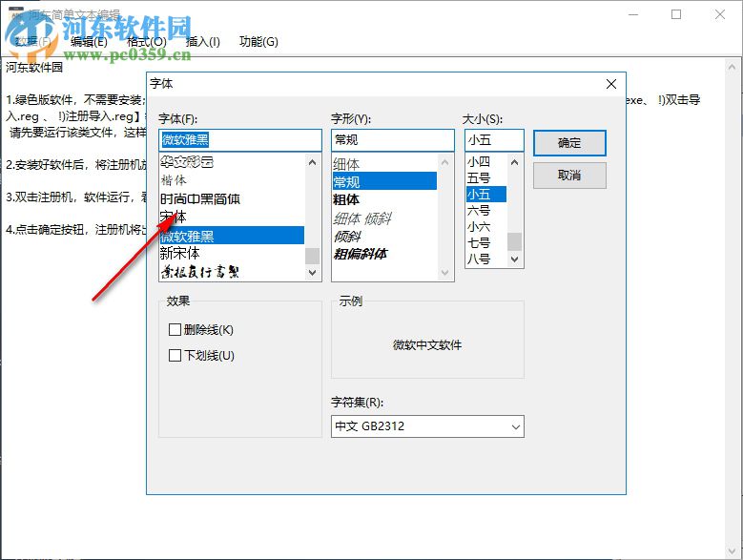Click 河东软件园 text line in editor
The image size is (743, 560).
tap(34, 68)
